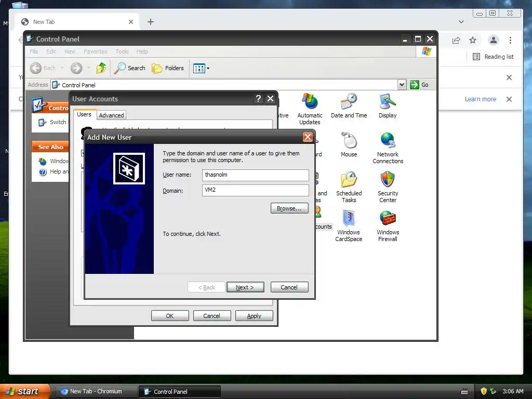Screen dimensions: 532x399
Task: Expand Chromium tab search chevron
Action: point(461,22)
